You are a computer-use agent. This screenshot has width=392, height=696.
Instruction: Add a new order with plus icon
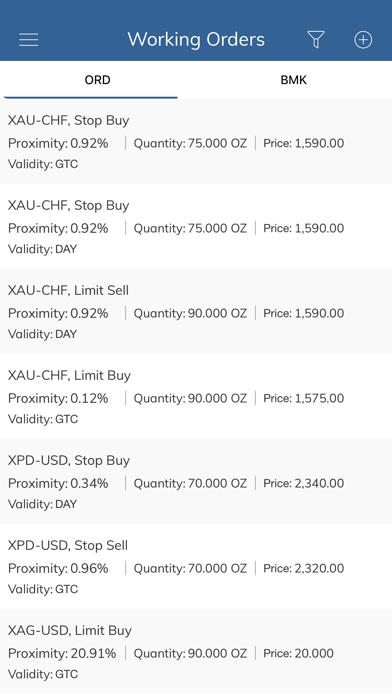coord(363,40)
